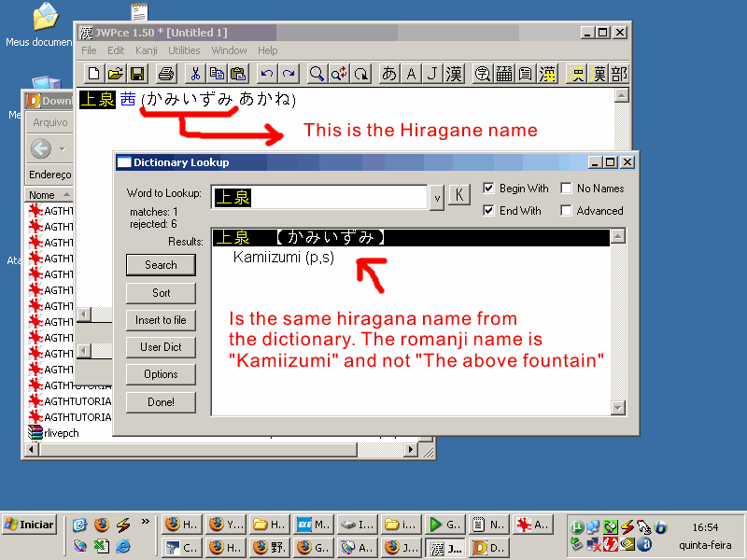The image size is (747, 560).
Task: Click the kanji (漢) conversion toolbar icon
Action: tap(454, 74)
